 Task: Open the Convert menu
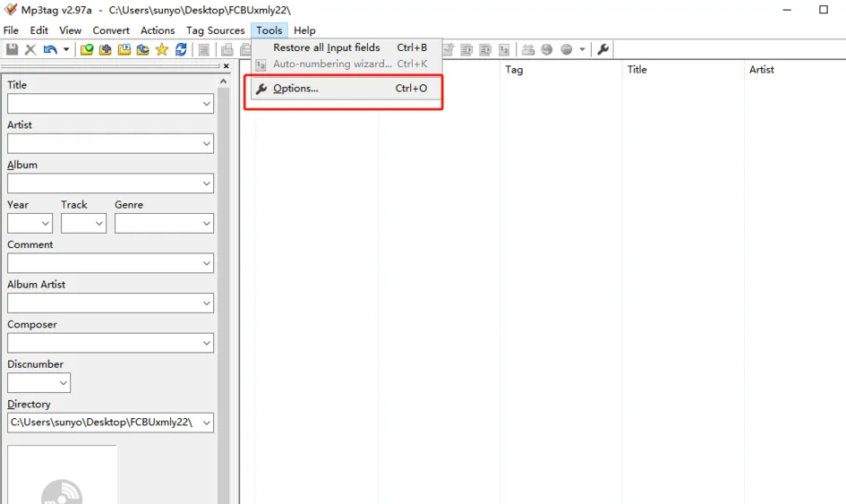111,30
